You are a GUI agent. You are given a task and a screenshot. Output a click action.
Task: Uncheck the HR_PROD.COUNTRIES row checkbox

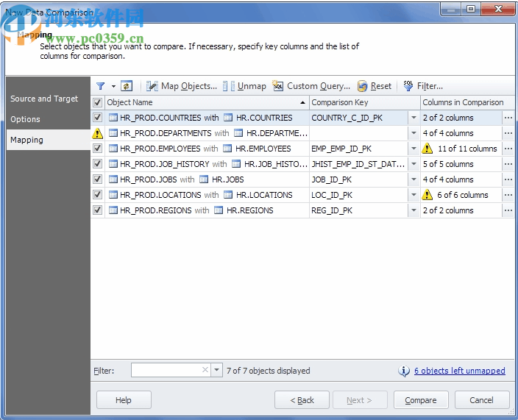coord(97,118)
